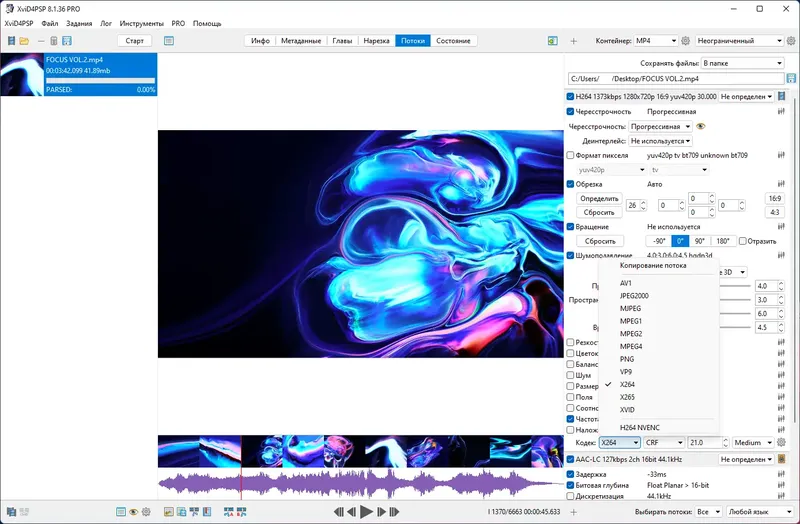Open container settings gear beside MP4

[x=686, y=41]
